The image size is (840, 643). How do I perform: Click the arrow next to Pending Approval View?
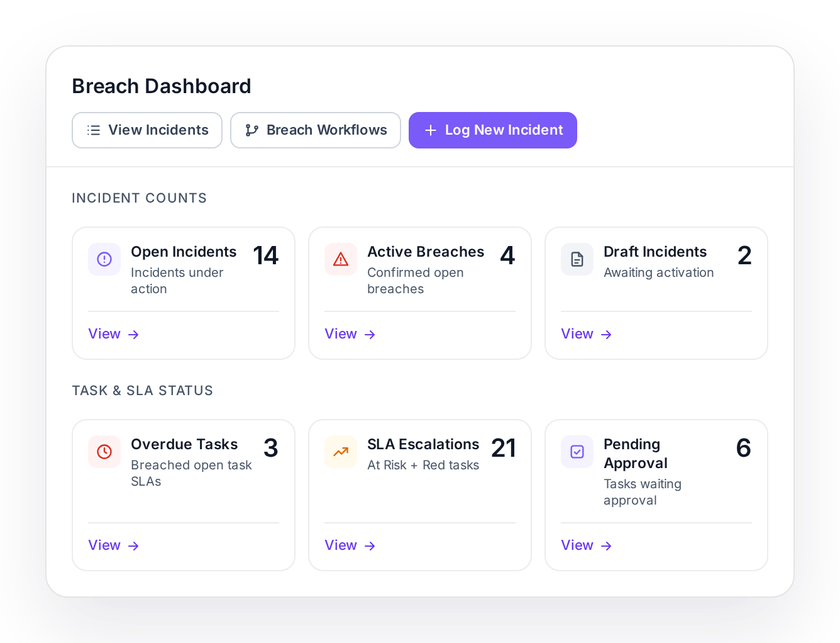click(606, 546)
